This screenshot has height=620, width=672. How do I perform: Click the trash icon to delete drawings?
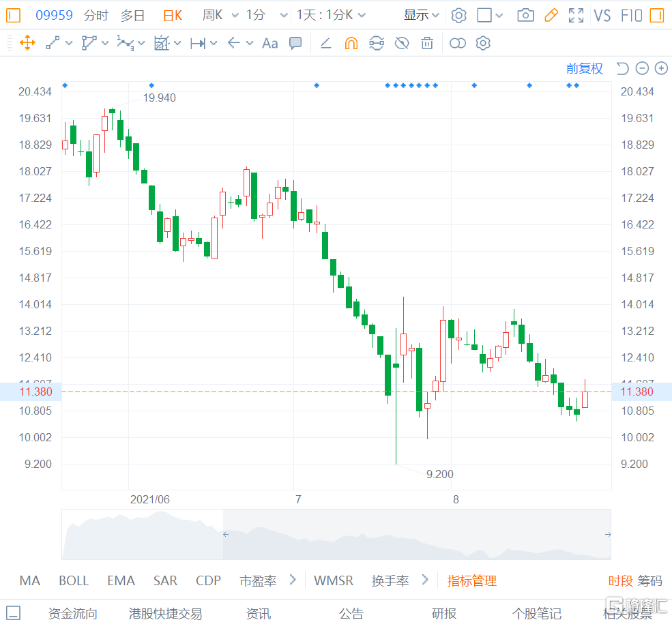tap(427, 43)
